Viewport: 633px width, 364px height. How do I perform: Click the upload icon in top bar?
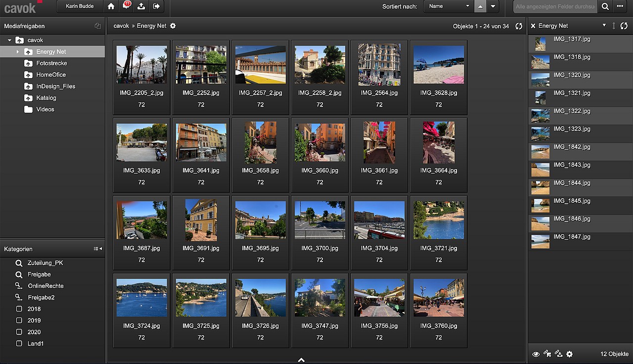coord(141,6)
